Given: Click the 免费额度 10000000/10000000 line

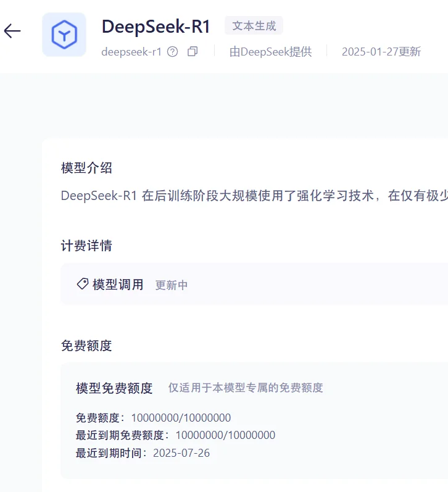Looking at the screenshot, I should (154, 418).
